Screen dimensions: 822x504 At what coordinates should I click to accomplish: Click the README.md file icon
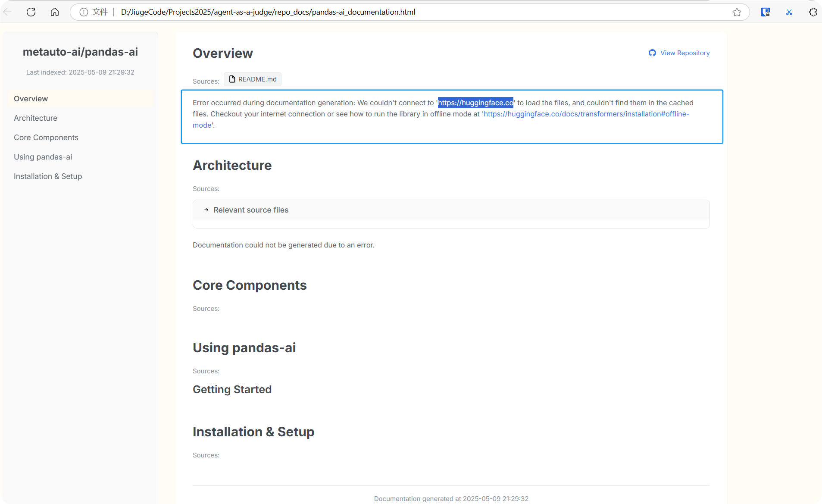(x=232, y=79)
